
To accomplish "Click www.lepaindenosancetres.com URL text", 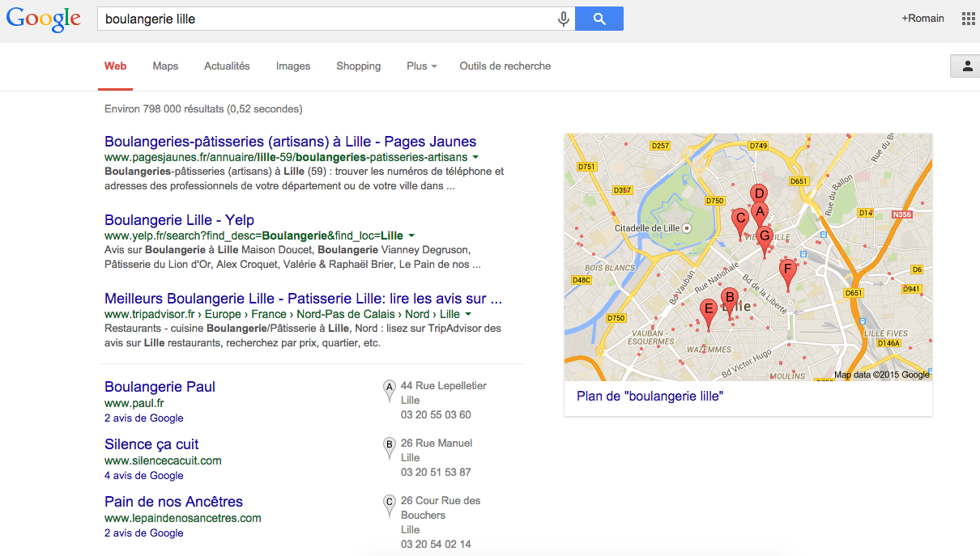I will pos(183,518).
